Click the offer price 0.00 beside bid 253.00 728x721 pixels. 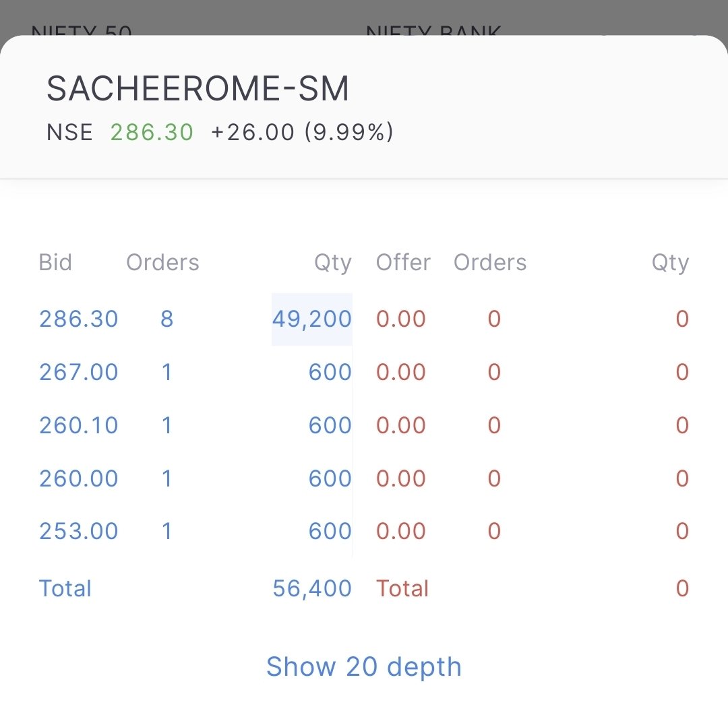400,531
